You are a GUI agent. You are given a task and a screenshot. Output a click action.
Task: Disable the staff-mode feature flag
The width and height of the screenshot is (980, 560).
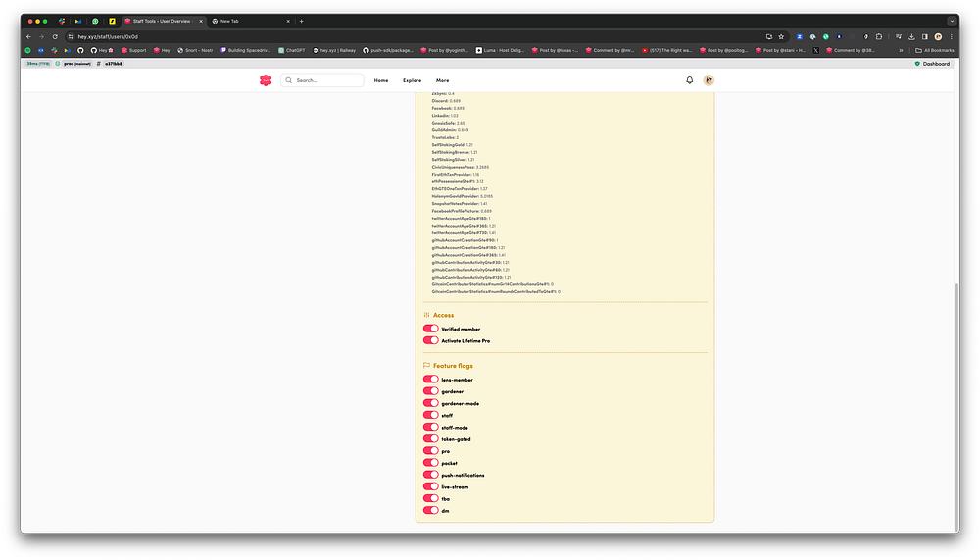(x=430, y=427)
